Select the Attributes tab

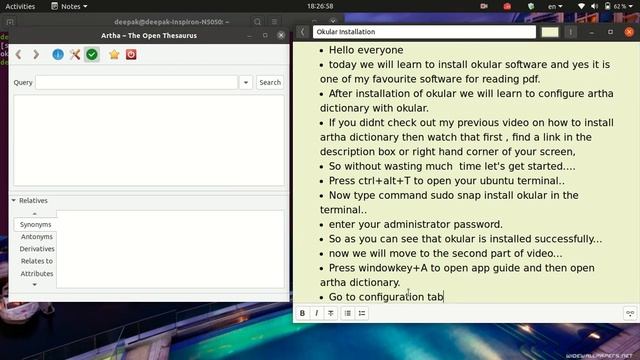coord(37,273)
